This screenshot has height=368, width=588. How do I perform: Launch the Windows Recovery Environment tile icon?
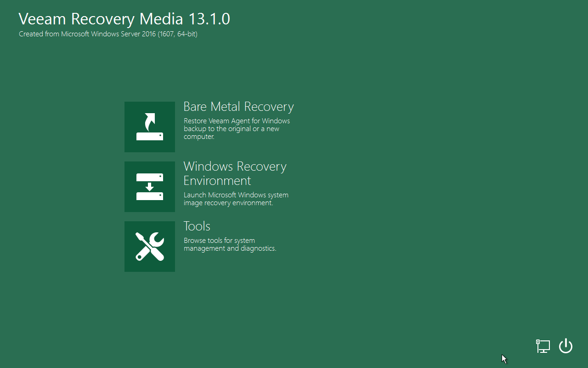tap(150, 187)
